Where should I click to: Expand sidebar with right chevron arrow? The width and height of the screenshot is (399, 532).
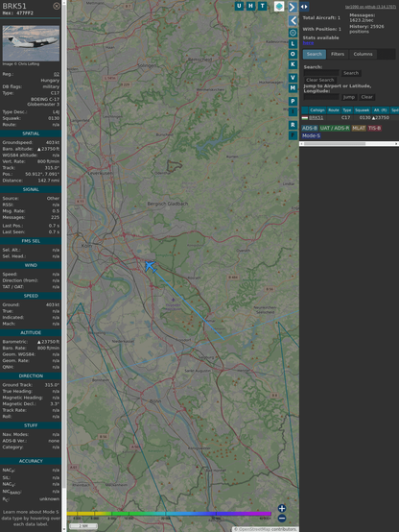(x=293, y=7)
